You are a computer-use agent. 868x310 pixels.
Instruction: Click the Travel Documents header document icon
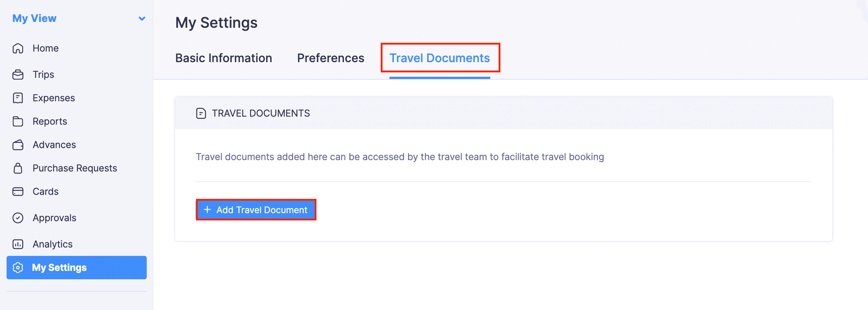click(x=201, y=113)
